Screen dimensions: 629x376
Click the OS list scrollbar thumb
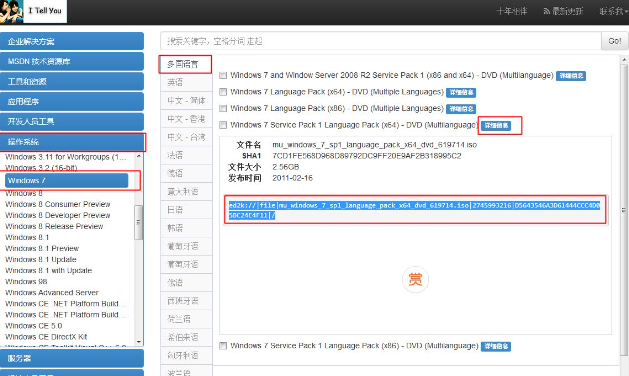[x=138, y=222]
